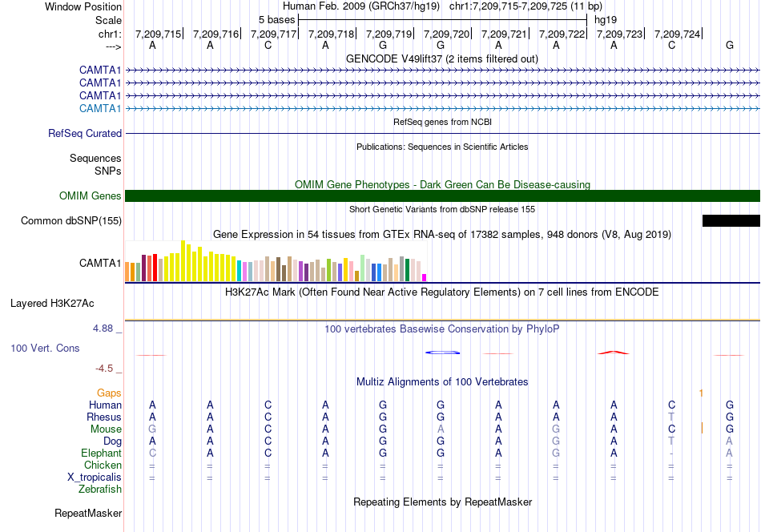This screenshot has width=761, height=532.
Task: Click Gene Expression in 54 tissues title
Action: pyautogui.click(x=442, y=235)
